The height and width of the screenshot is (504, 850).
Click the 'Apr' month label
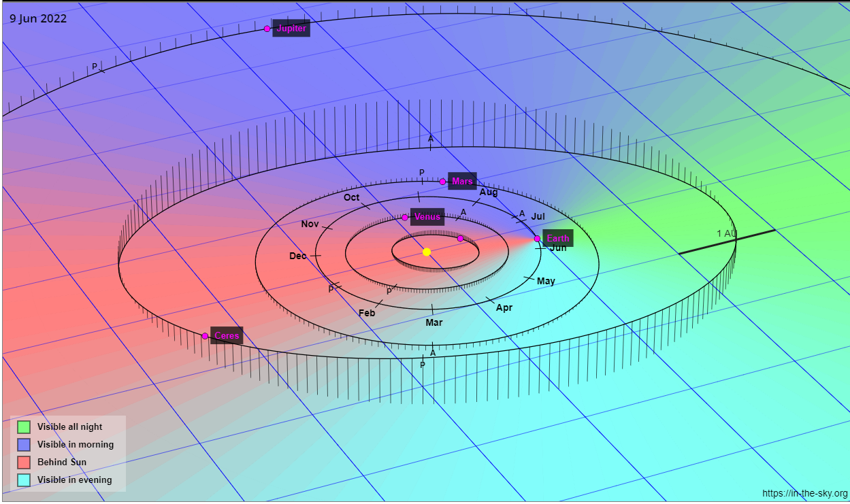point(504,308)
